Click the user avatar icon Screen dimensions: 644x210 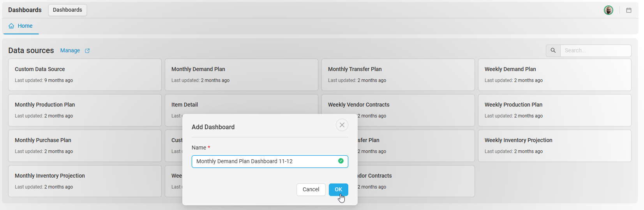609,10
